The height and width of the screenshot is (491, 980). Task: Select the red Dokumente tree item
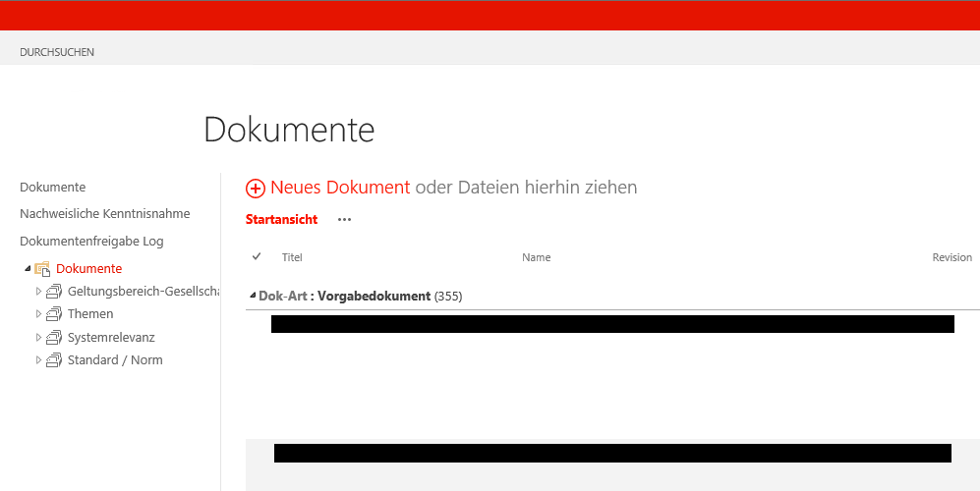coord(88,269)
